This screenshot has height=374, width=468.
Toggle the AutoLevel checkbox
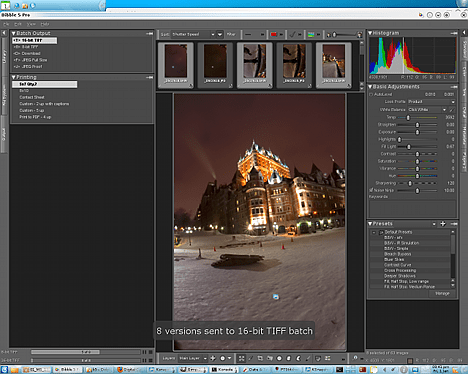point(371,94)
